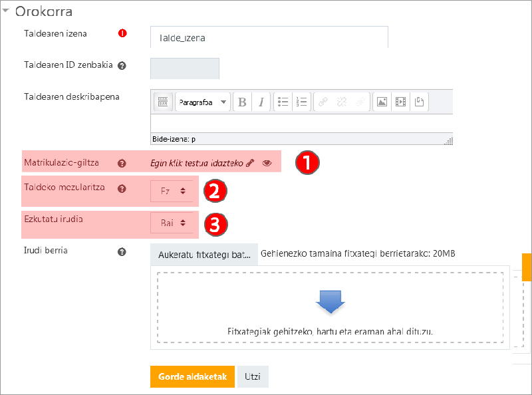Click the insert link icon

pos(323,102)
